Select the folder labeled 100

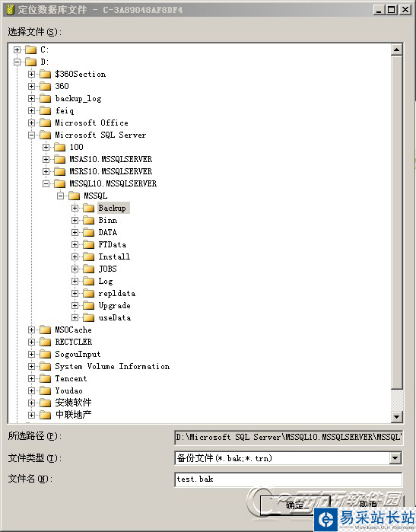(76, 147)
